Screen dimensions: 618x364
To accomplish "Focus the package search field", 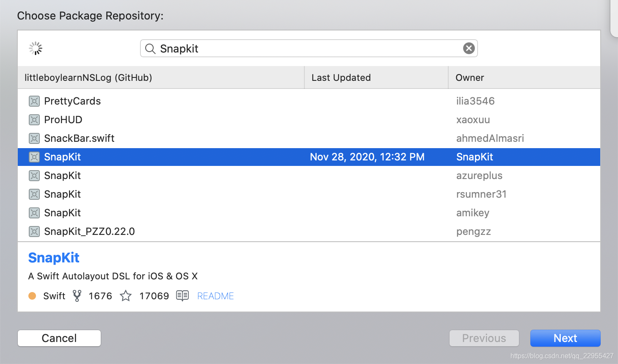I will (309, 48).
